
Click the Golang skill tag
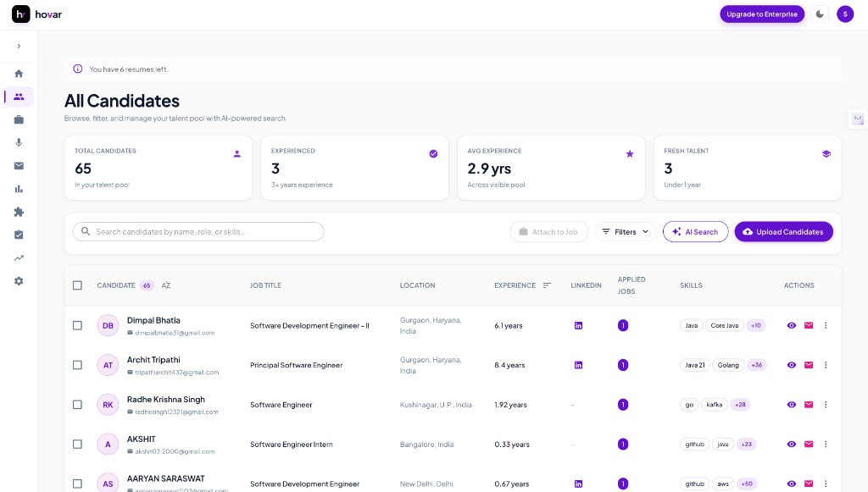(x=728, y=365)
